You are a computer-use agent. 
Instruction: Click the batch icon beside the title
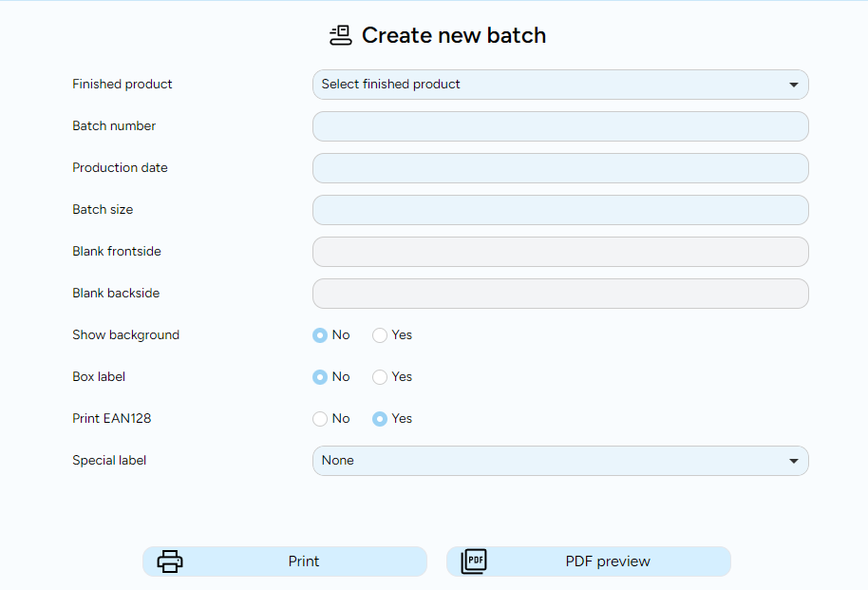tap(340, 36)
